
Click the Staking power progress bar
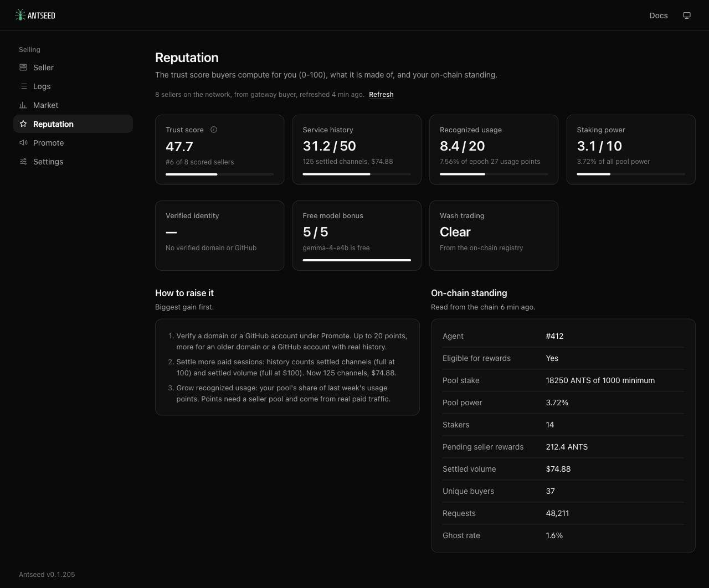(x=631, y=174)
